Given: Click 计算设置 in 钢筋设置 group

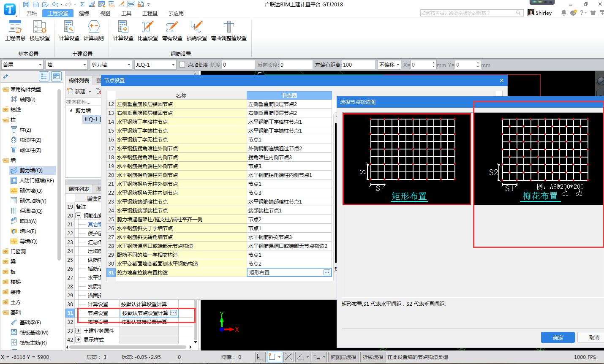Looking at the screenshot, I should pos(123,30).
